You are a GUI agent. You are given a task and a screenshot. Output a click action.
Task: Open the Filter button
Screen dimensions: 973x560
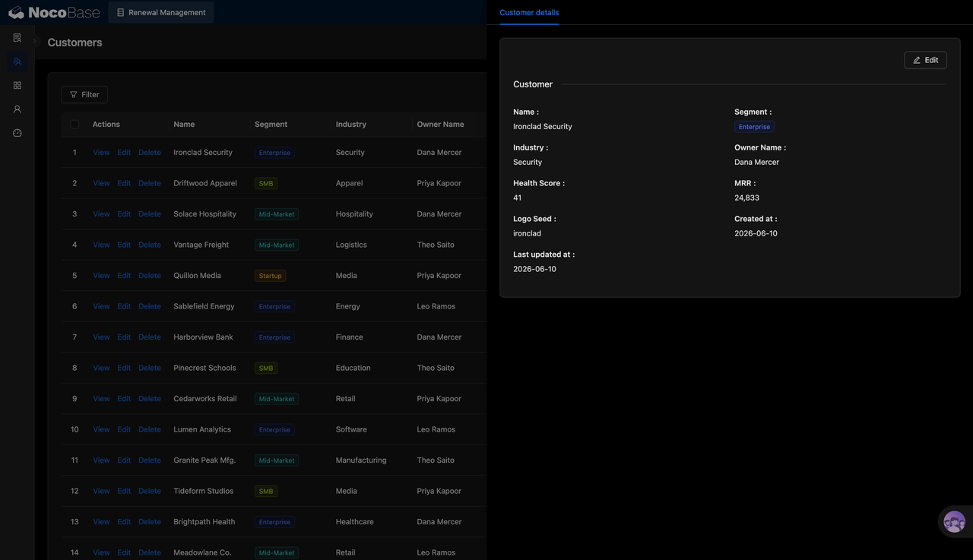click(x=84, y=94)
